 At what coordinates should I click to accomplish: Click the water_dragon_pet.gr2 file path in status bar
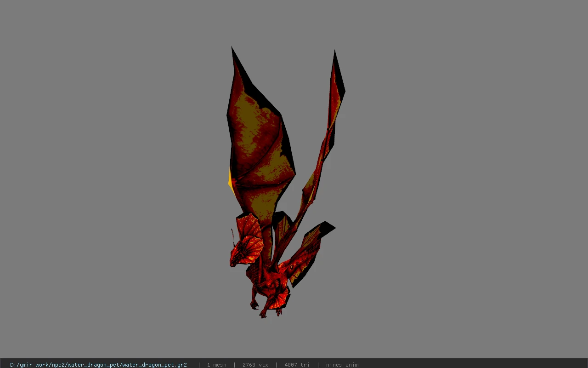[x=98, y=365]
